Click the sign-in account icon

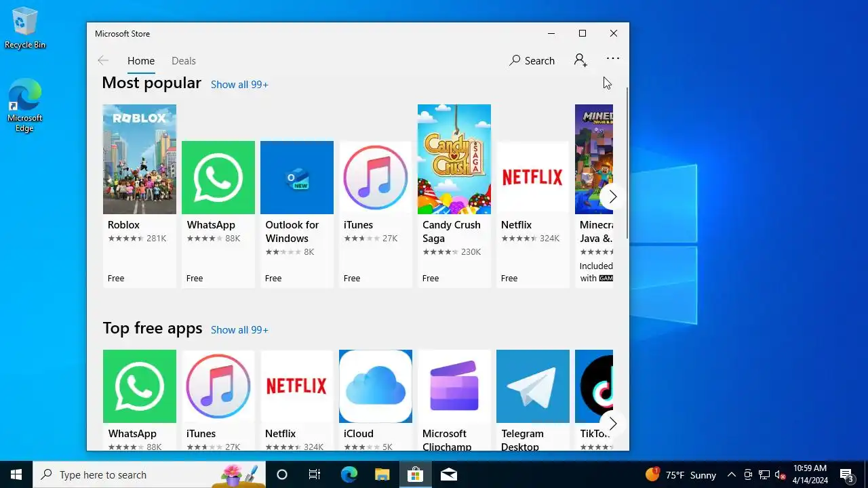580,60
